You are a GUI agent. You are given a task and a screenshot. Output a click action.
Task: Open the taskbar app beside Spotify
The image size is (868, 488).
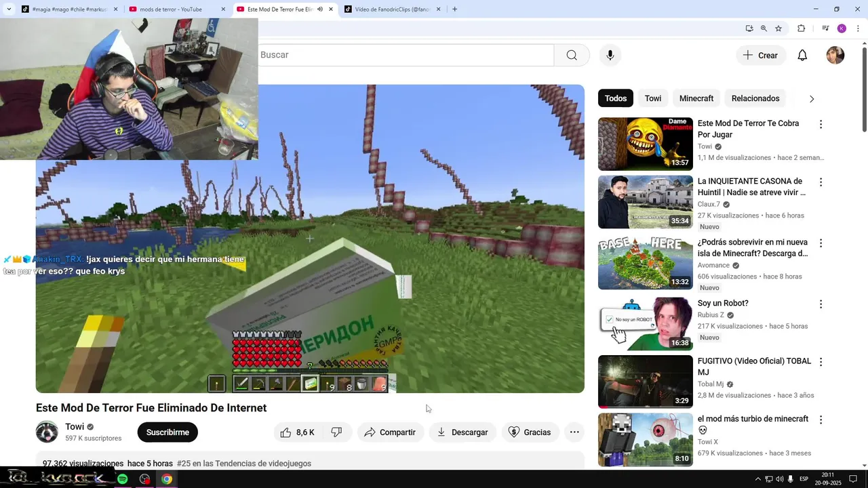coord(144,479)
